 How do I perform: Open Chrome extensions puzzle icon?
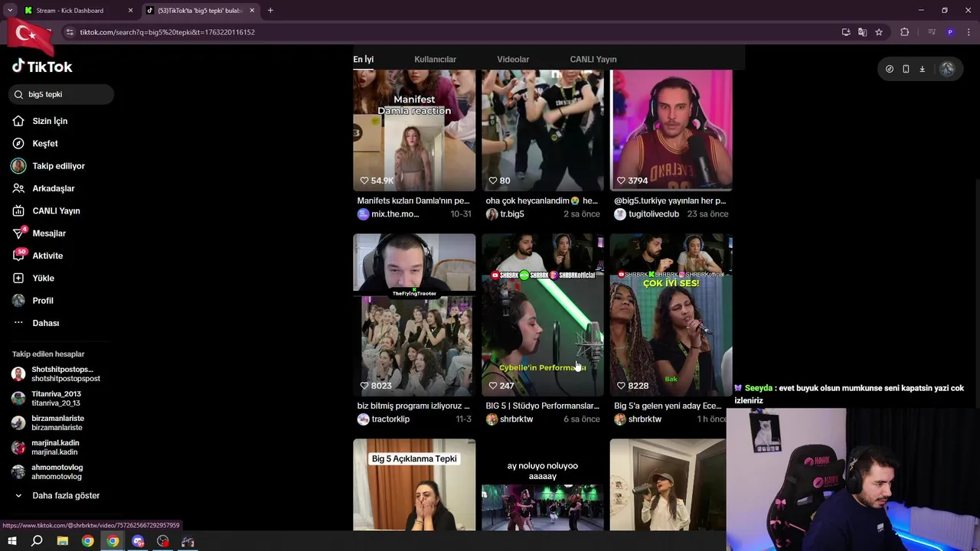click(904, 32)
